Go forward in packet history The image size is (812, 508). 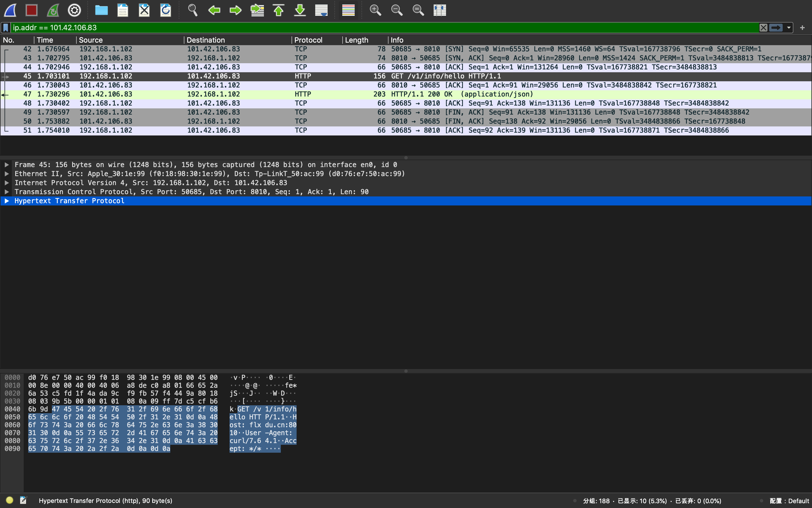[235, 10]
